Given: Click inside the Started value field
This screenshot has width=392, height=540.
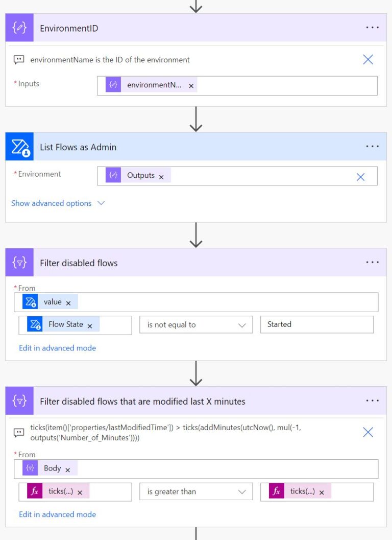Looking at the screenshot, I should tap(316, 324).
